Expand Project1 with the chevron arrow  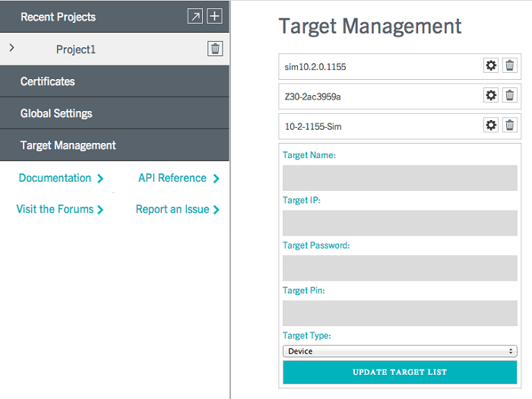tap(12, 48)
